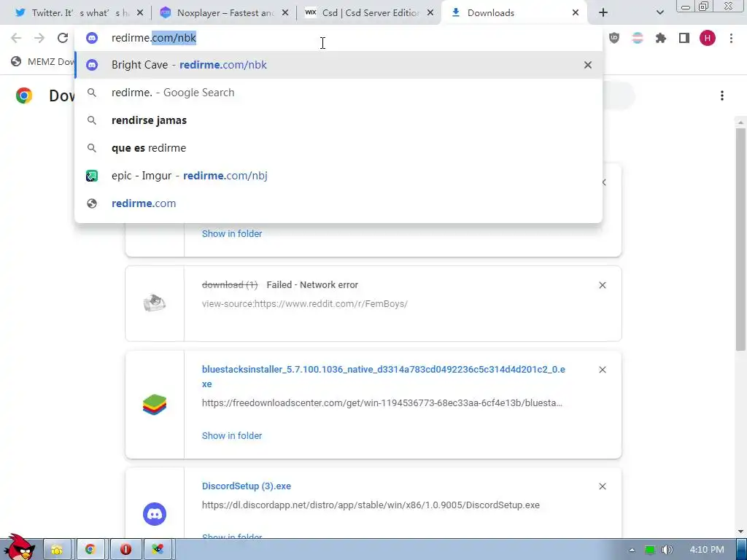
Task: Open Chrome's three-dot main menu
Action: click(x=731, y=38)
